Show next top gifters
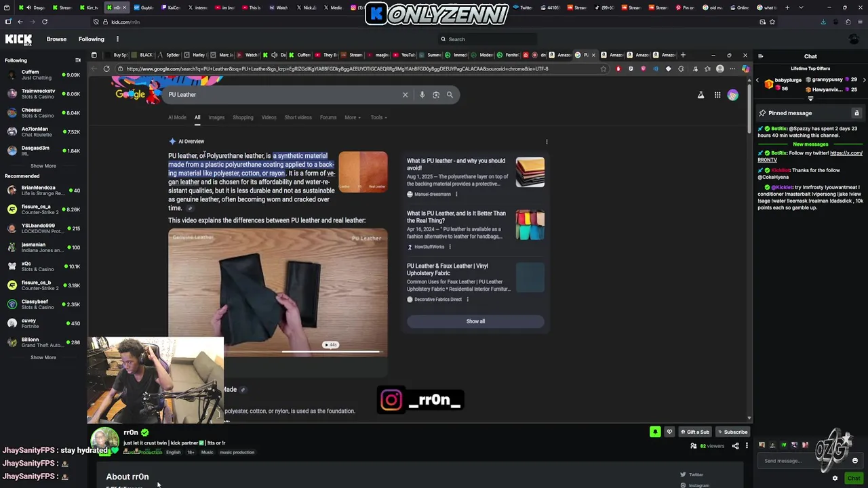868x488 pixels. point(864,80)
